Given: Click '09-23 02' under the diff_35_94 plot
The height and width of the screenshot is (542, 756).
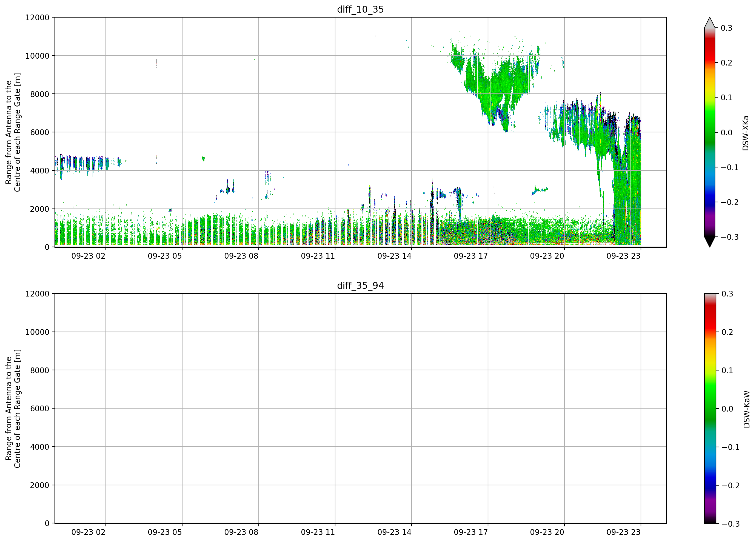Looking at the screenshot, I should pyautogui.click(x=88, y=532).
